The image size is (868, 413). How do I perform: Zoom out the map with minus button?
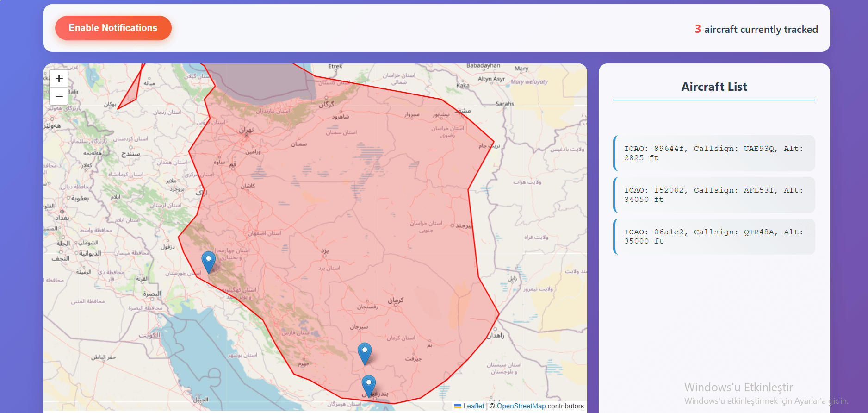point(59,96)
